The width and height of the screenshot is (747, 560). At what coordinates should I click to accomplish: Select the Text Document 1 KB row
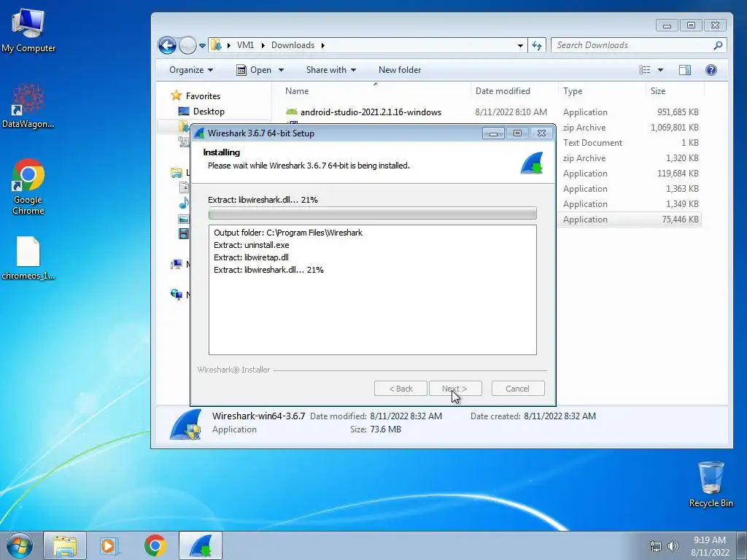[x=630, y=143]
